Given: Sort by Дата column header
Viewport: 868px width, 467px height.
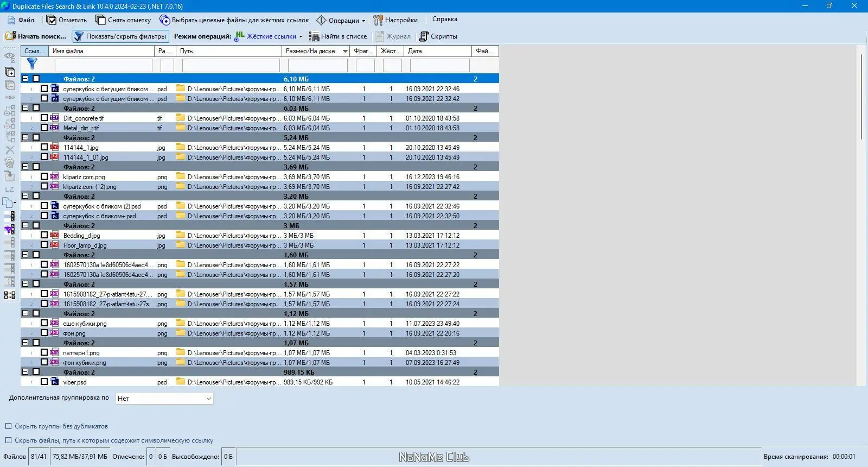Looking at the screenshot, I should [x=438, y=51].
